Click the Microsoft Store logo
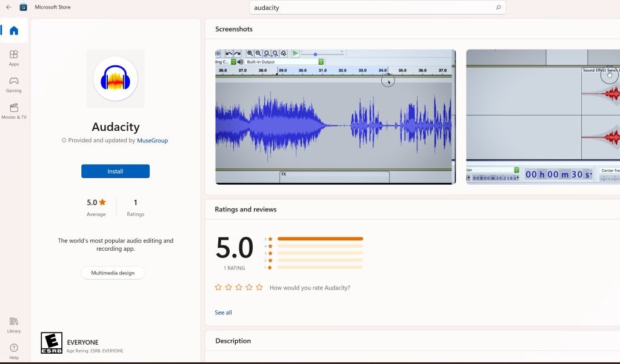The width and height of the screenshot is (620, 364). 23,7
